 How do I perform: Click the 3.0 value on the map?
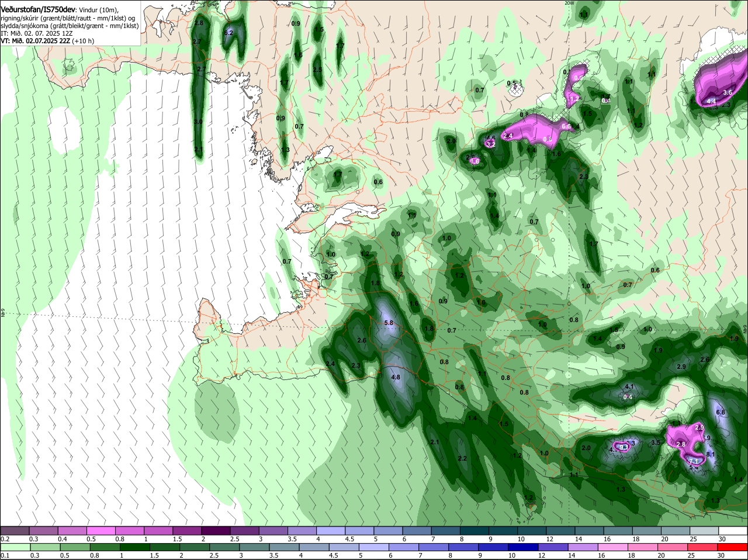[x=198, y=122]
